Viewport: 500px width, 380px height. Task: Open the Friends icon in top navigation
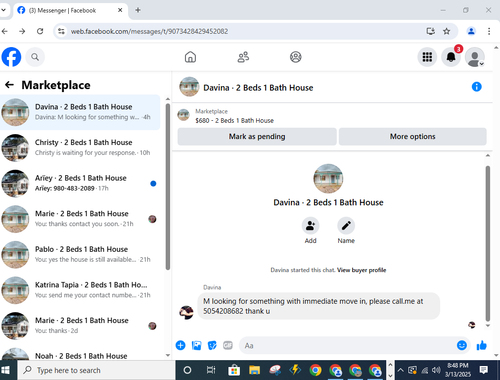click(x=243, y=57)
